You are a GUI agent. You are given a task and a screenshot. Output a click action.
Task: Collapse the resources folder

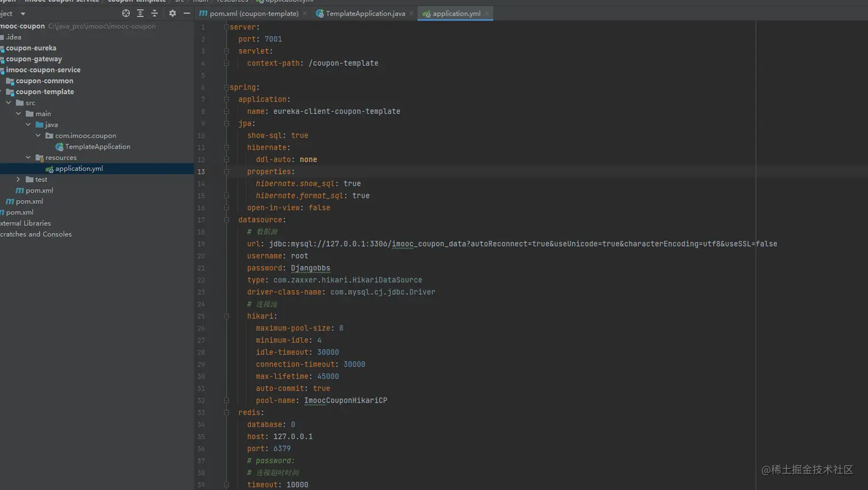(x=28, y=158)
